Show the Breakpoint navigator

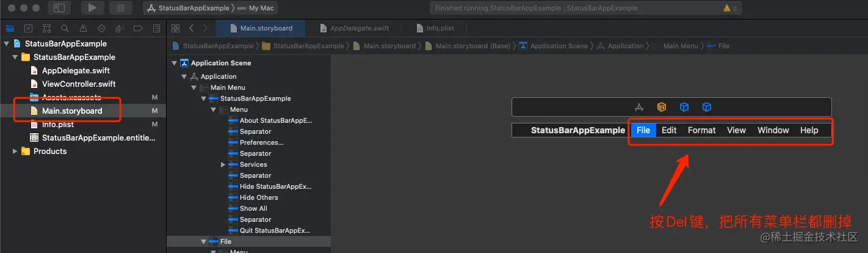tap(138, 28)
